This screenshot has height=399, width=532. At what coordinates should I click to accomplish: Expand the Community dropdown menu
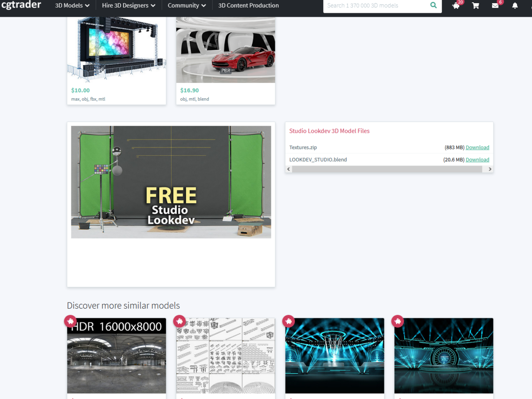[x=187, y=6]
